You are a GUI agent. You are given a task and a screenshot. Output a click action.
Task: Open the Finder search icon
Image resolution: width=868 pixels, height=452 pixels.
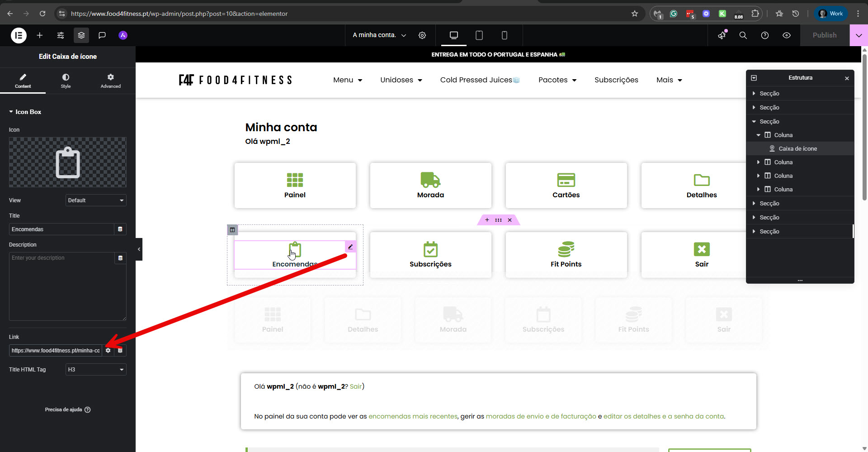743,35
